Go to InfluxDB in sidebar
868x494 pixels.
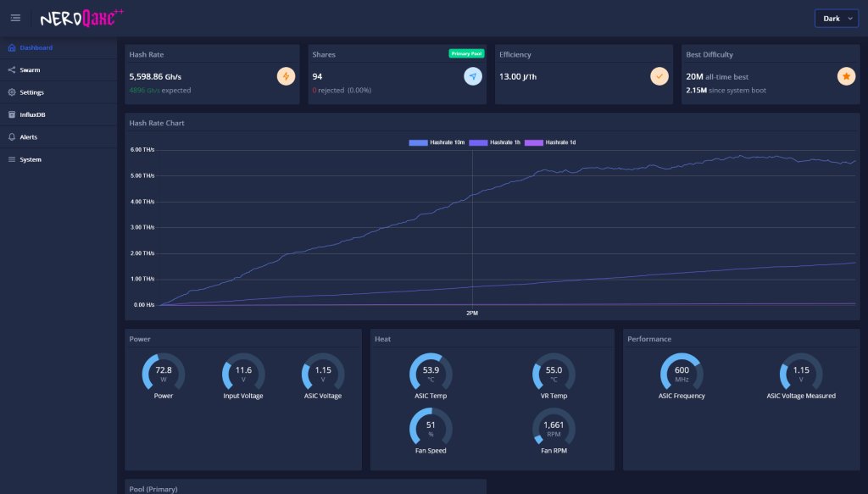32,114
